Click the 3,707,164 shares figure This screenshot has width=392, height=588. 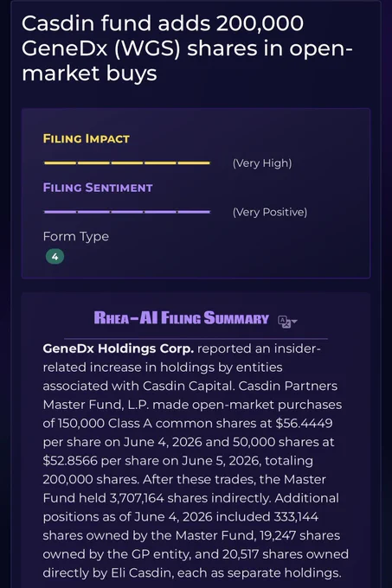[137, 498]
